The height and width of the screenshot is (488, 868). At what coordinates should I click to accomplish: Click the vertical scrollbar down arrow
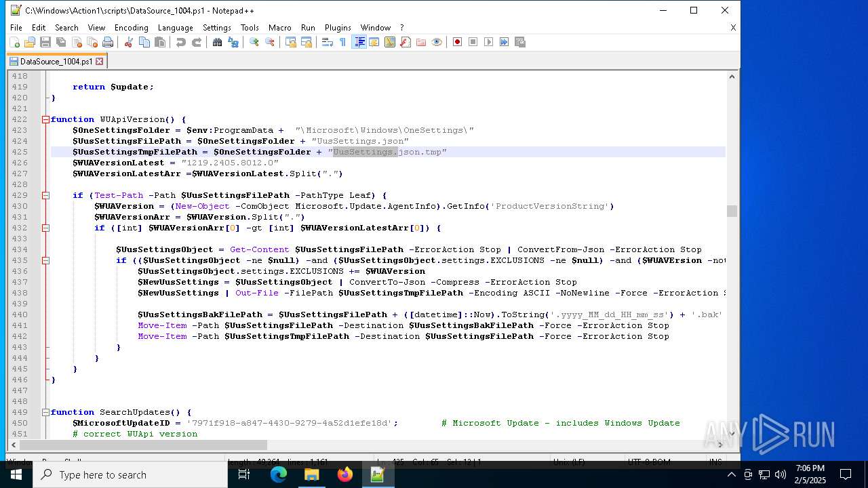pyautogui.click(x=731, y=434)
